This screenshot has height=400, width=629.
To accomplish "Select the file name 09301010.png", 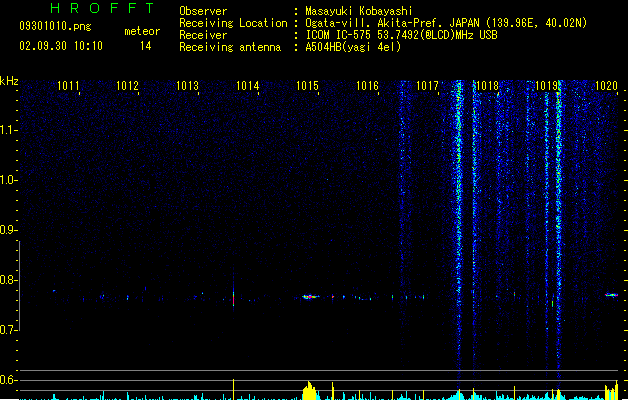I will point(55,26).
